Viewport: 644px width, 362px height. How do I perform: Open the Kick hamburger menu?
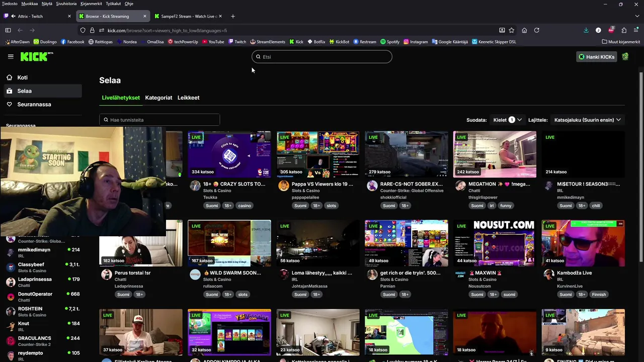tap(11, 57)
